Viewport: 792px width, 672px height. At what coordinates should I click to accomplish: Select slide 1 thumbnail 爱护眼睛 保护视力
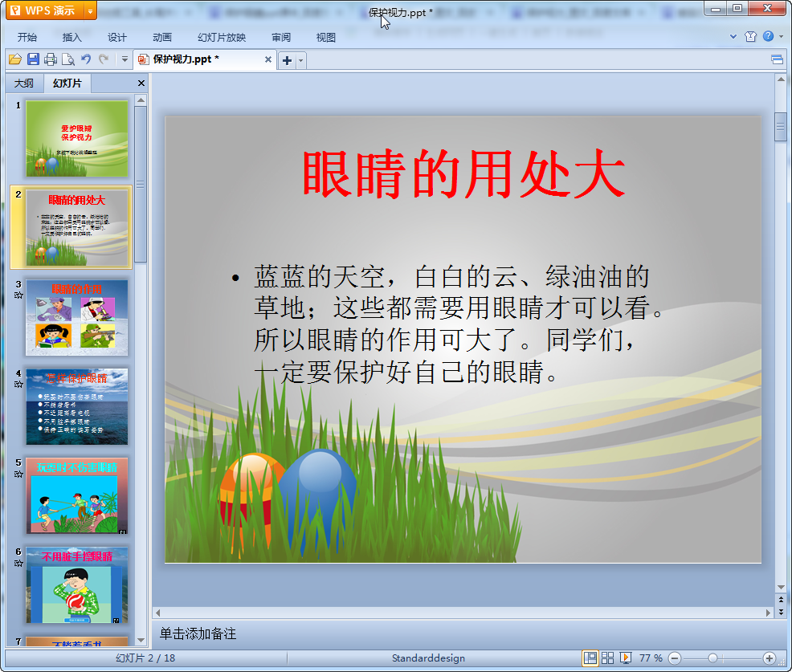[77, 138]
